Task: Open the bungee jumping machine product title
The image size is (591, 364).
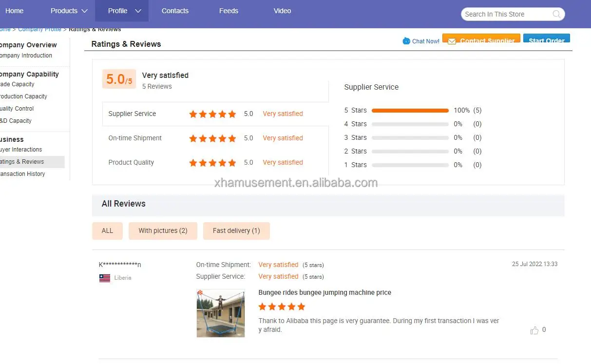Action: click(324, 293)
